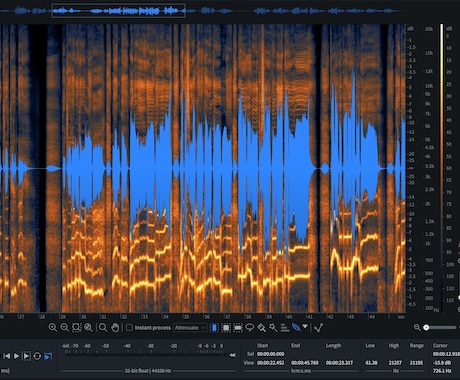Click the Cursor level -15.9 dB readout

442,363
